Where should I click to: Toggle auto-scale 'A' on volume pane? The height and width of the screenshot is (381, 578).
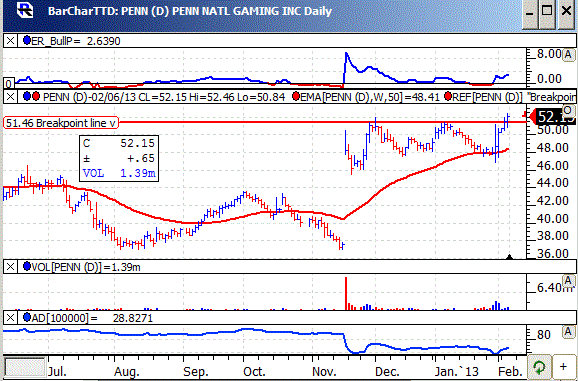(x=568, y=281)
